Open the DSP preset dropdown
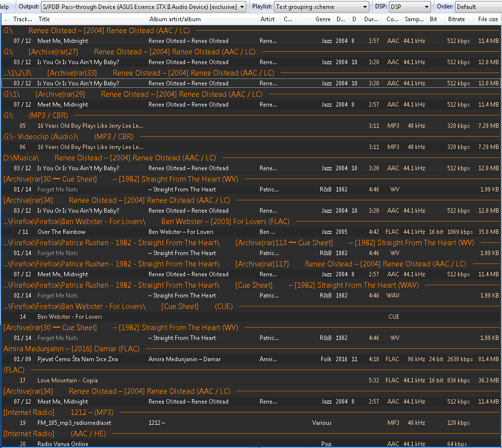Screen dimensions: 502x448 [x=410, y=7]
